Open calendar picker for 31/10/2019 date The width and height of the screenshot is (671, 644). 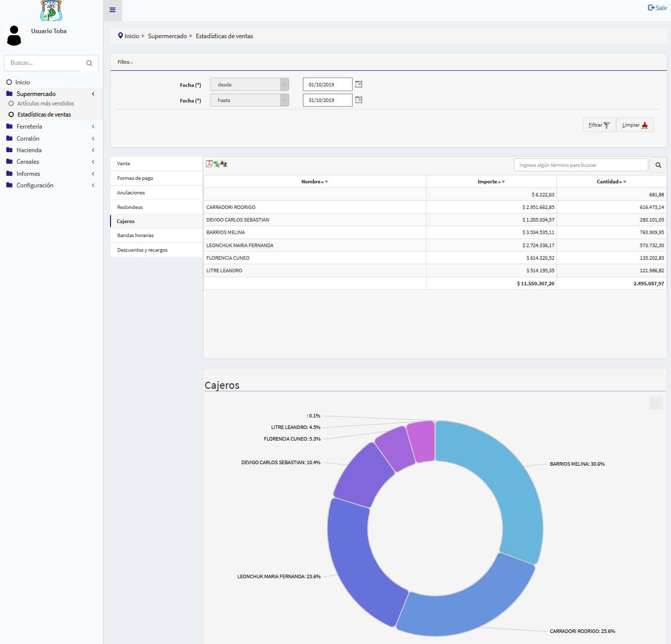click(x=359, y=100)
